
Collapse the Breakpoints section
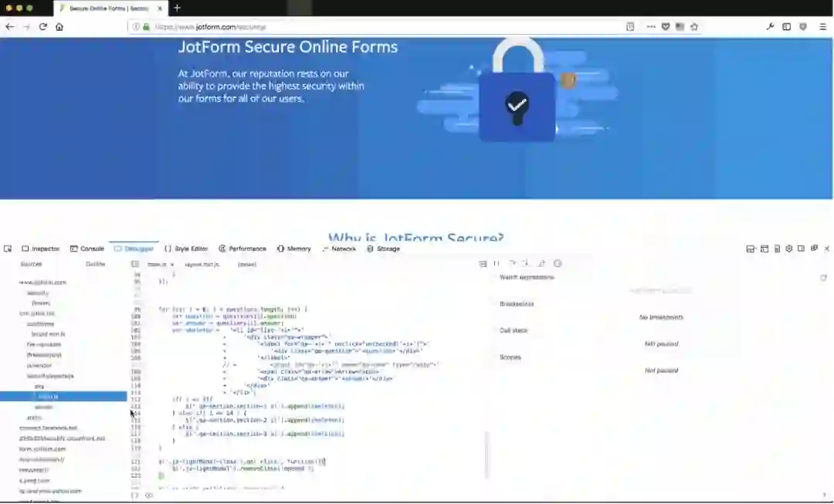[x=517, y=303]
